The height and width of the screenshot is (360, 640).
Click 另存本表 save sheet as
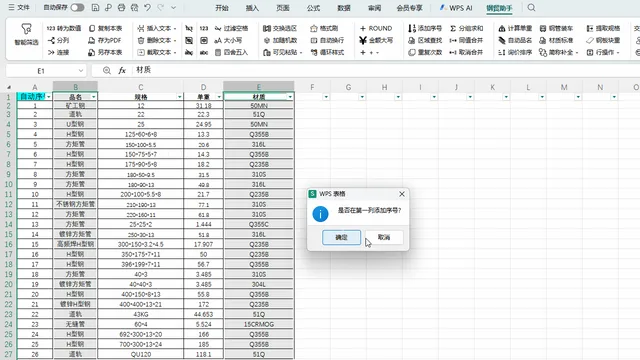coord(106,52)
